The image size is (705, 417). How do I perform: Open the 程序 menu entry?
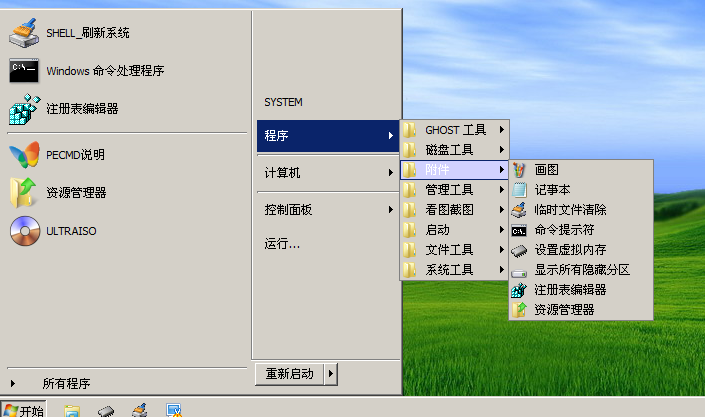(x=328, y=136)
